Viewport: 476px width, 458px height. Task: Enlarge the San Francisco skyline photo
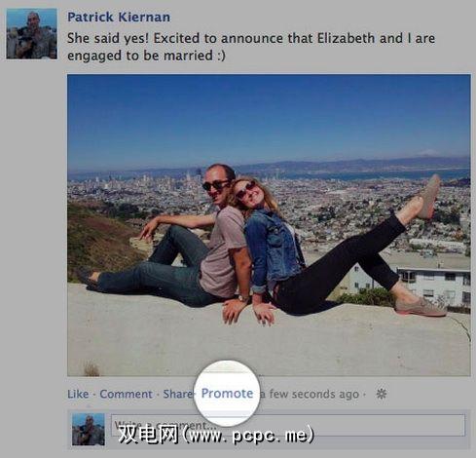[x=269, y=225]
